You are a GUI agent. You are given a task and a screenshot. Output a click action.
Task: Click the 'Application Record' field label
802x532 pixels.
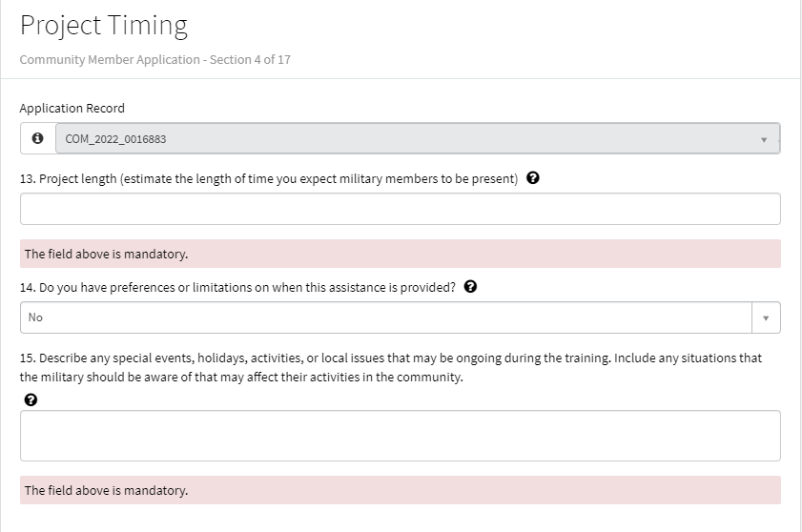[x=72, y=108]
